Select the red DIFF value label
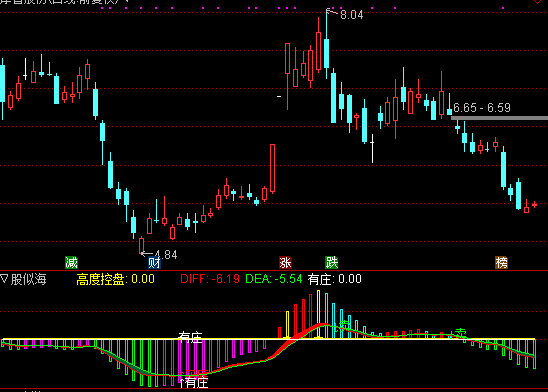The image size is (548, 392). (210, 279)
